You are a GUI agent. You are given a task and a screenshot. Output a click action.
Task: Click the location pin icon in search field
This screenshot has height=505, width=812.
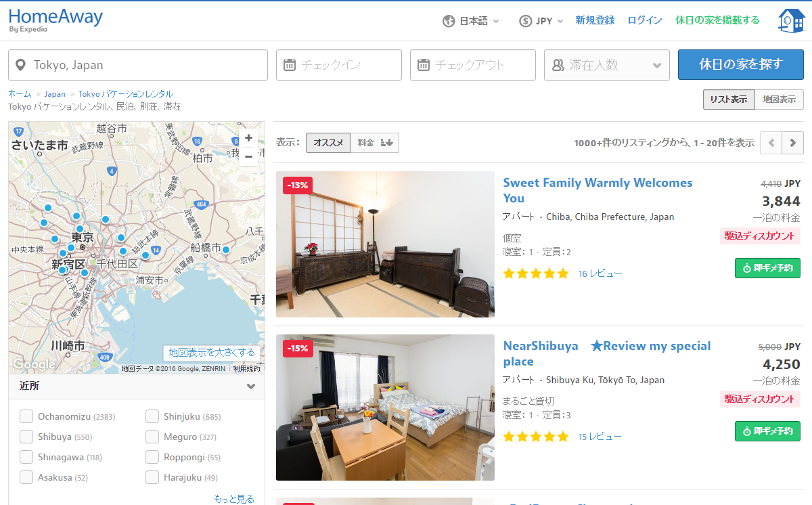(x=21, y=65)
